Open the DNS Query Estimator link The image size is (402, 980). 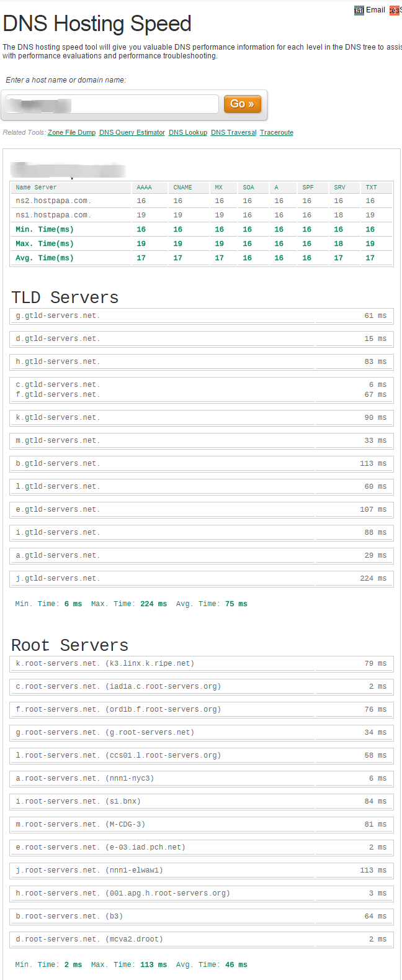[132, 133]
